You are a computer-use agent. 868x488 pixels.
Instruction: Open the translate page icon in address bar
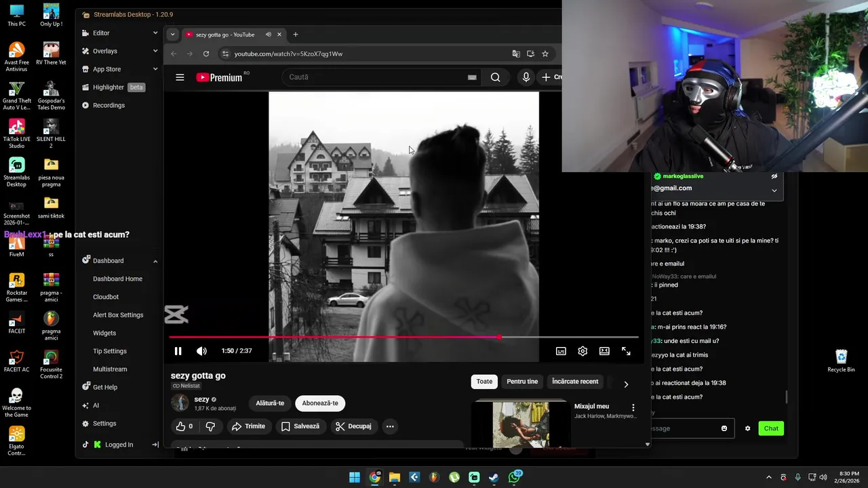coord(516,54)
